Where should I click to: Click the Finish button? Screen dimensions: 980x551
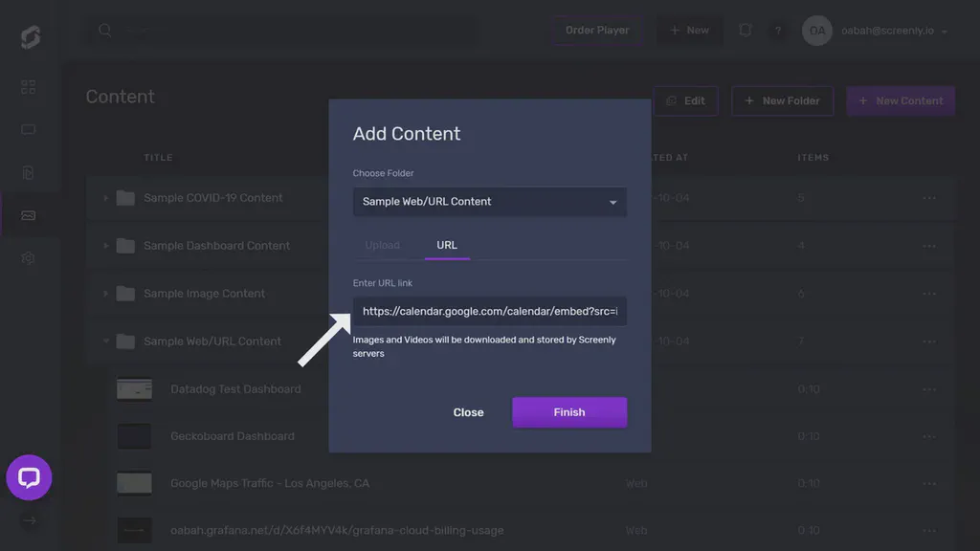tap(569, 411)
